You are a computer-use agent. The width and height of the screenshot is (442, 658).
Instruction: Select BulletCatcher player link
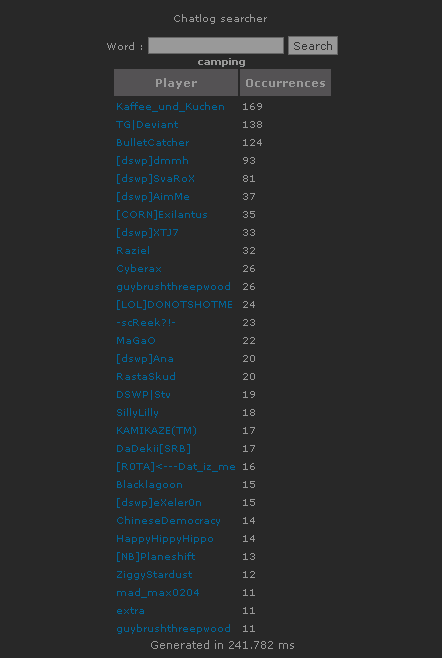point(153,143)
